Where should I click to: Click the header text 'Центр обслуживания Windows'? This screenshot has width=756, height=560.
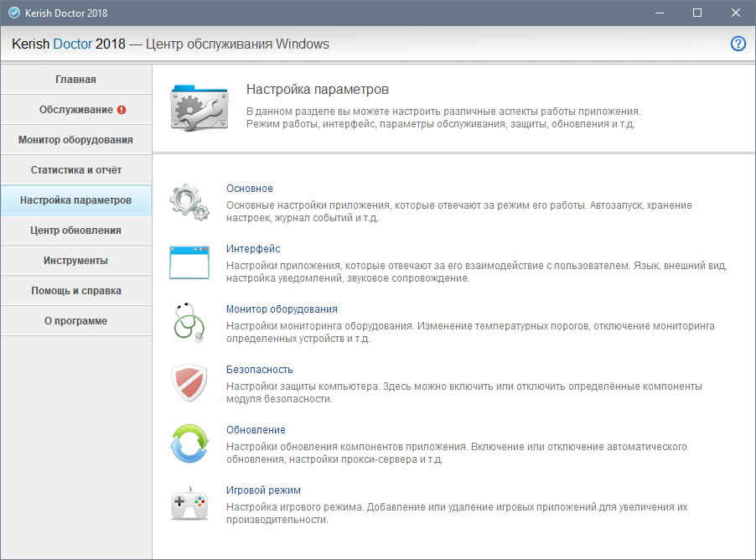(238, 44)
